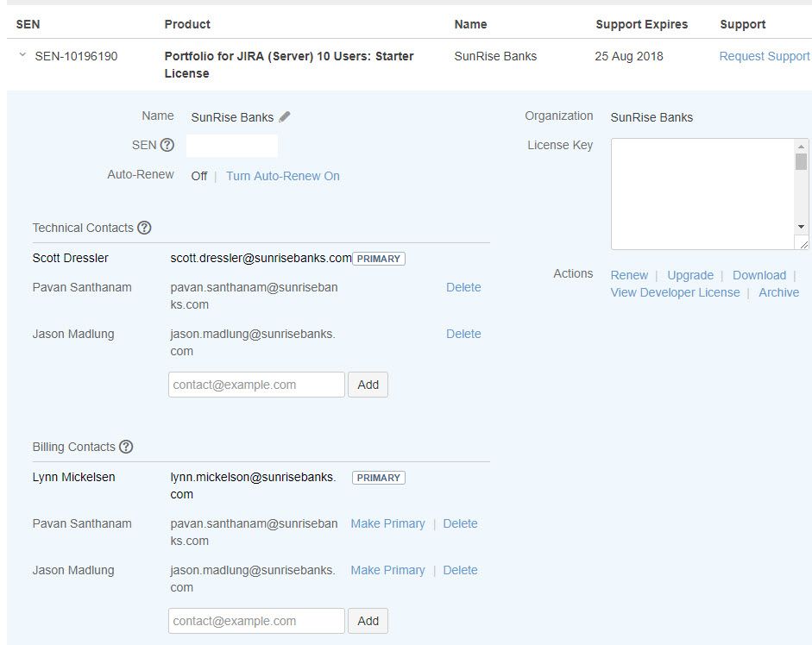Open View Developer License link

click(x=676, y=292)
